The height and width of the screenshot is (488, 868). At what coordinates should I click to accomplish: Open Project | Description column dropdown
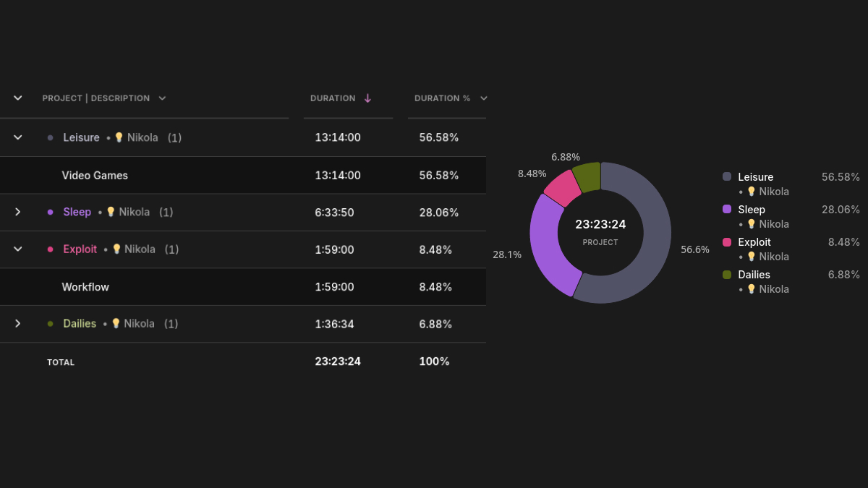pos(162,98)
